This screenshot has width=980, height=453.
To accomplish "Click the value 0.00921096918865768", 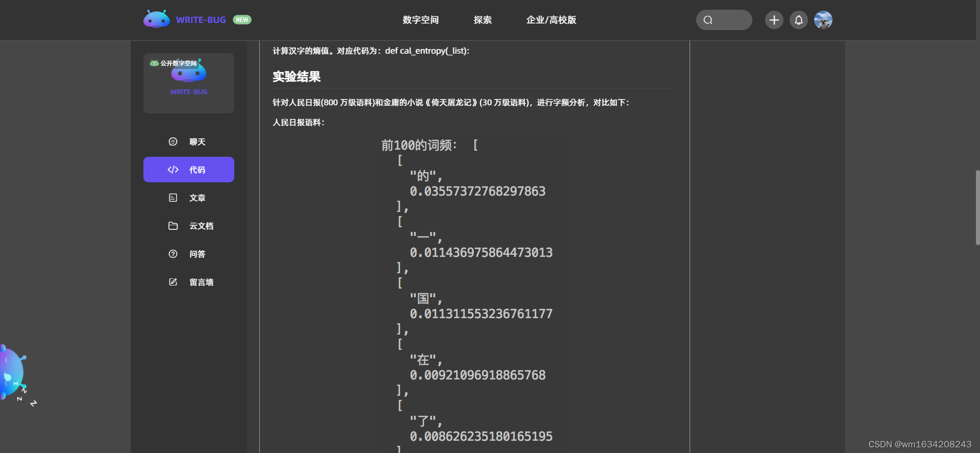I will point(478,375).
